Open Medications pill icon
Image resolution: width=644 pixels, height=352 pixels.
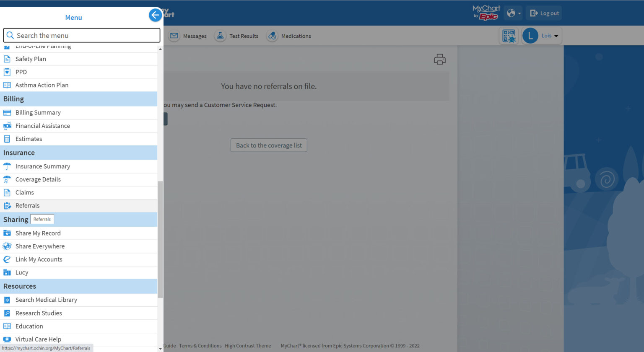(x=272, y=36)
